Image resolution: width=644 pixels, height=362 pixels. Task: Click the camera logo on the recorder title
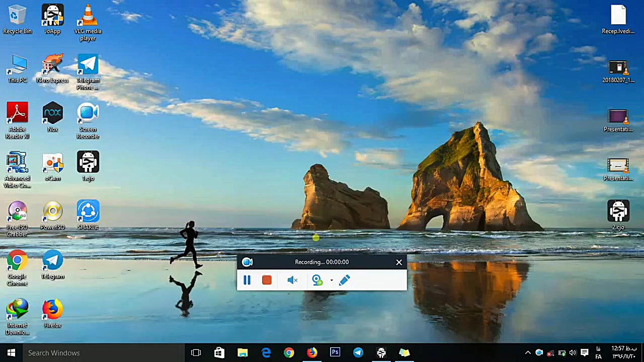pos(247,262)
